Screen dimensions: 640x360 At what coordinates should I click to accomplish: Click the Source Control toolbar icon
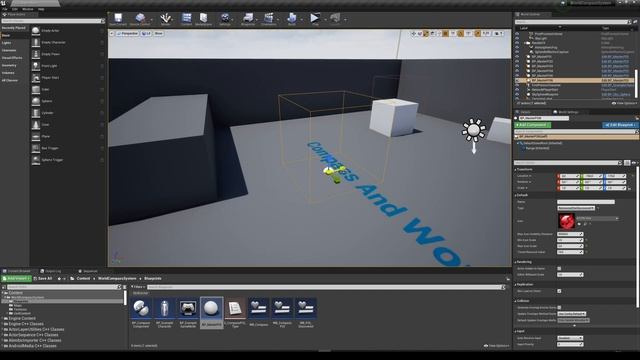(x=140, y=19)
